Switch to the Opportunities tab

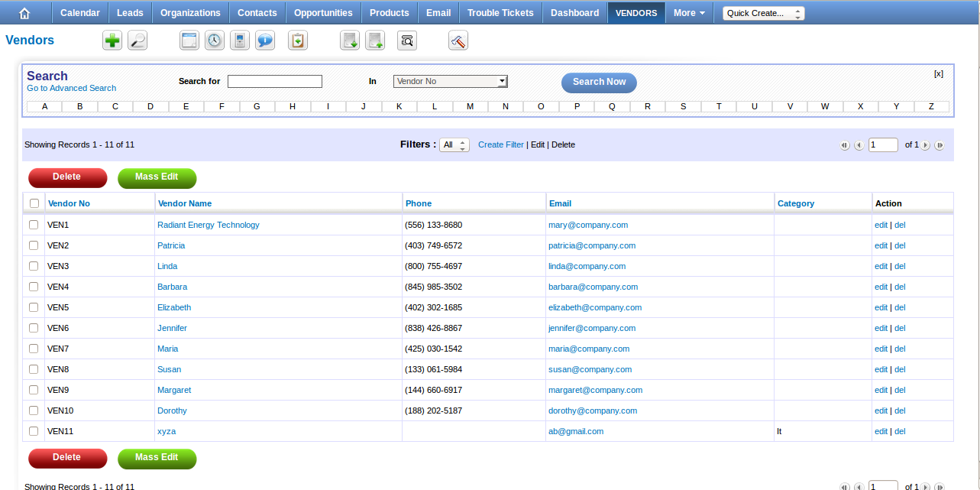click(x=323, y=13)
